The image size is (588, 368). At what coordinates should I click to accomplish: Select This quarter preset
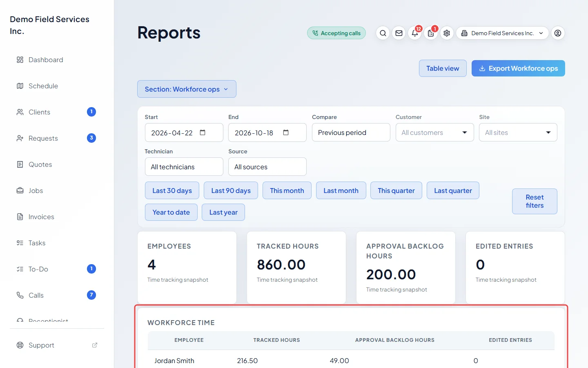point(396,191)
